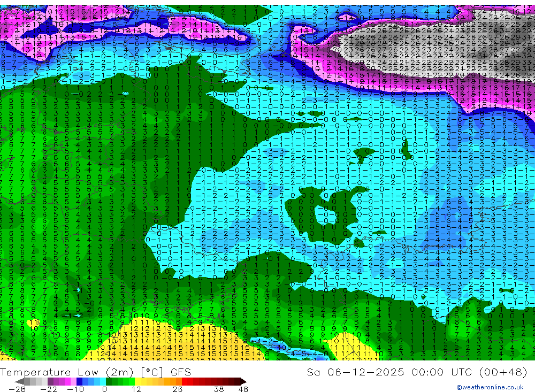Click the 'Temperature Low (2m) [°C] GFS' title
535x392 pixels.
96,372
